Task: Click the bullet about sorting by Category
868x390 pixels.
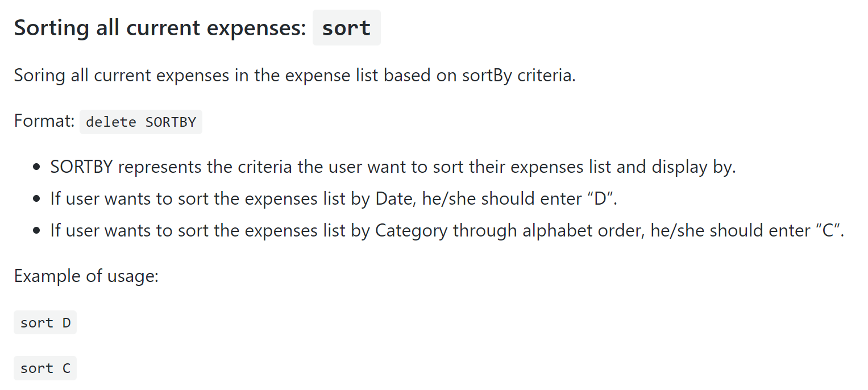Action: coord(447,231)
